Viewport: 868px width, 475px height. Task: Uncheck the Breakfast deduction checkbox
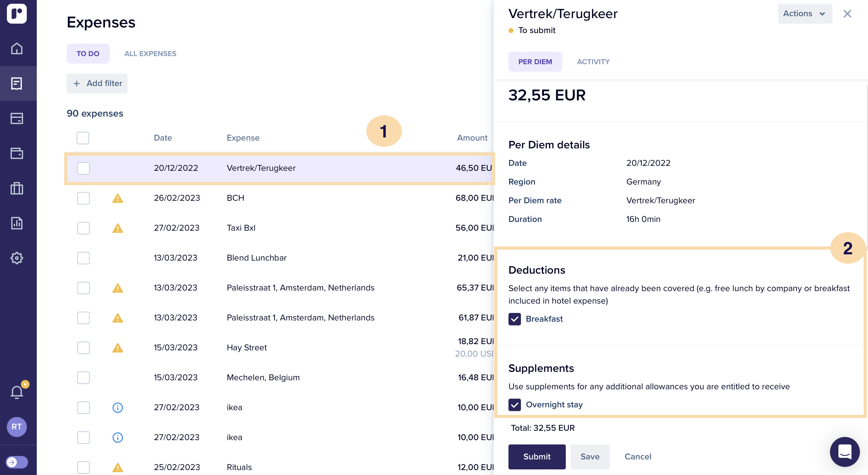pos(514,319)
